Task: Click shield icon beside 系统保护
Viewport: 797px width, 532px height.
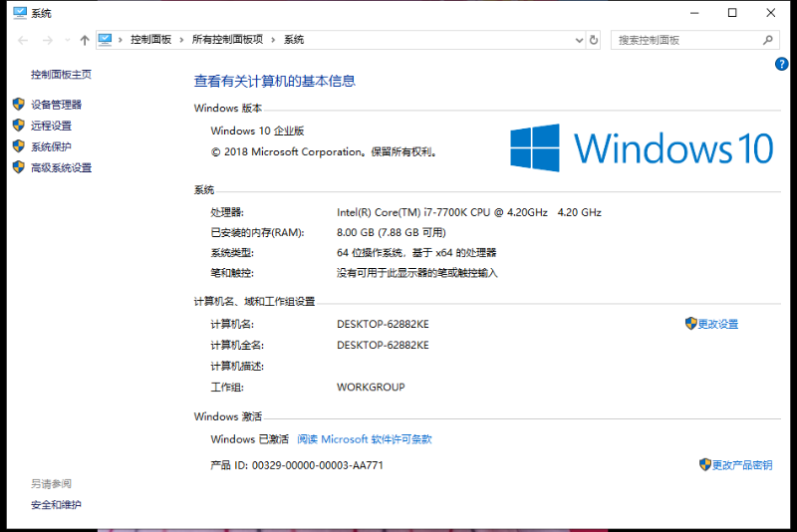Action: coord(19,146)
